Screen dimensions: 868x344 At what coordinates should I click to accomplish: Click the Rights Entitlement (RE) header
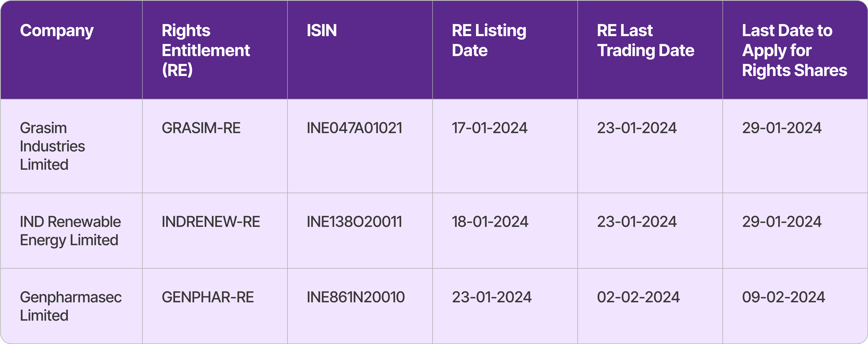205,50
